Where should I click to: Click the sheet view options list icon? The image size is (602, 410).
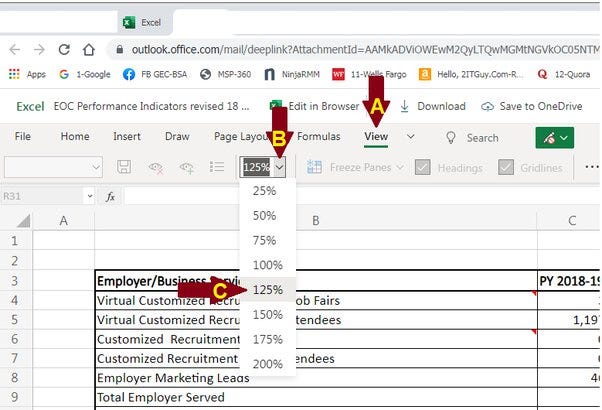point(217,167)
